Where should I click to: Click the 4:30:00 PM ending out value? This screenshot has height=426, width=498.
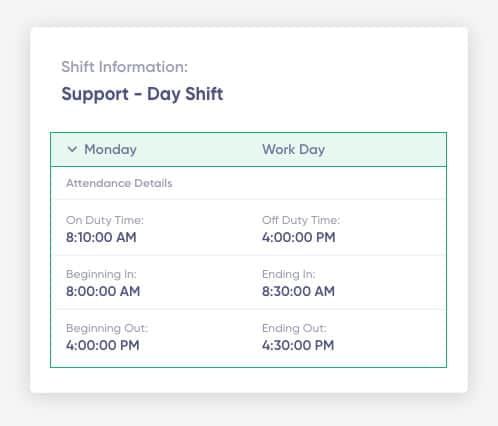(x=298, y=345)
